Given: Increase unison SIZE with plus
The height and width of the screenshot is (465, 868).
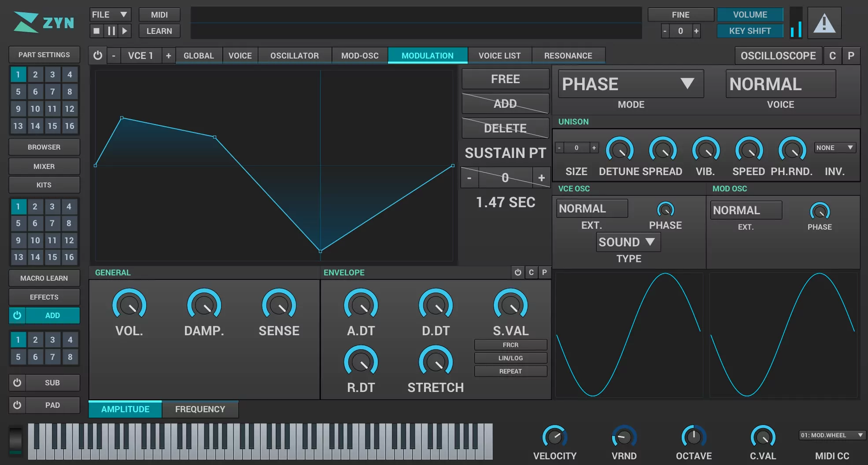Looking at the screenshot, I should tap(594, 148).
